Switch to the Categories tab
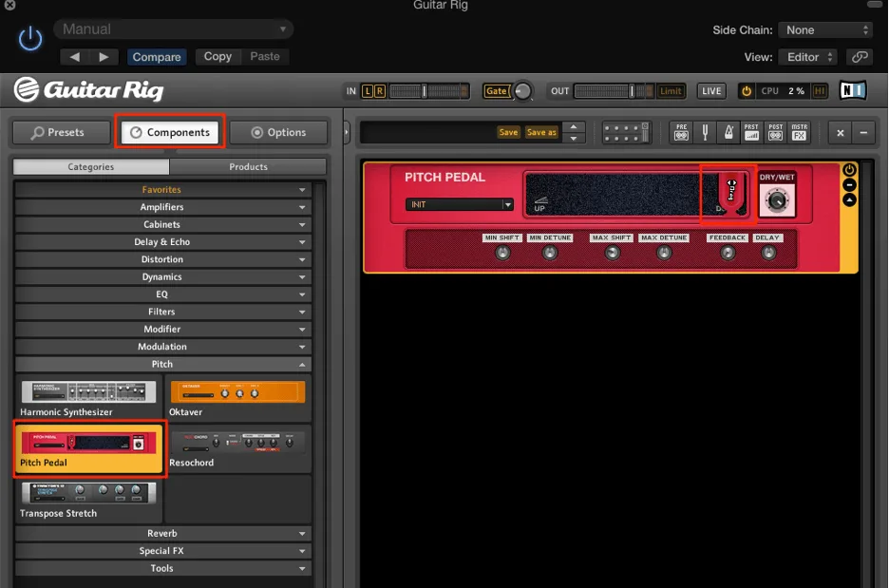The height and width of the screenshot is (588, 889). 91,166
